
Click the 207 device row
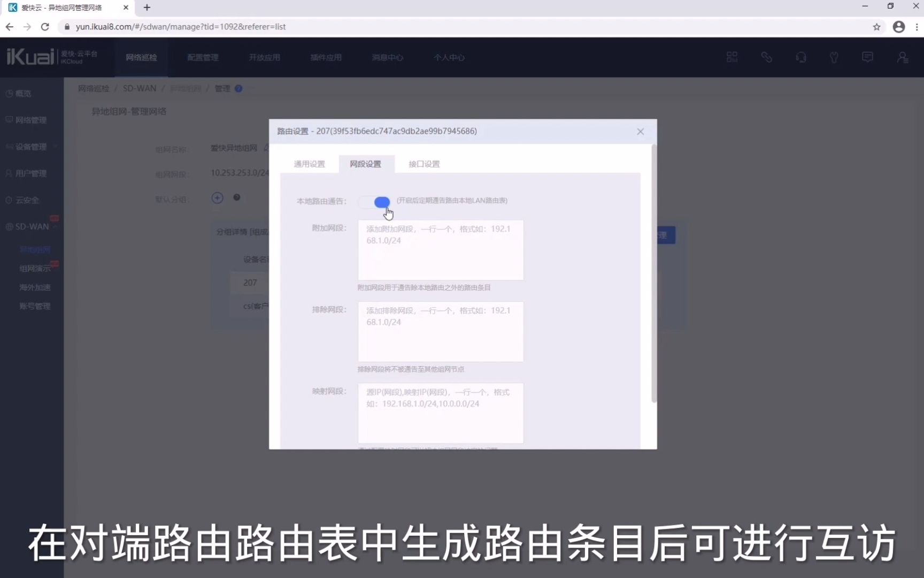(x=250, y=283)
